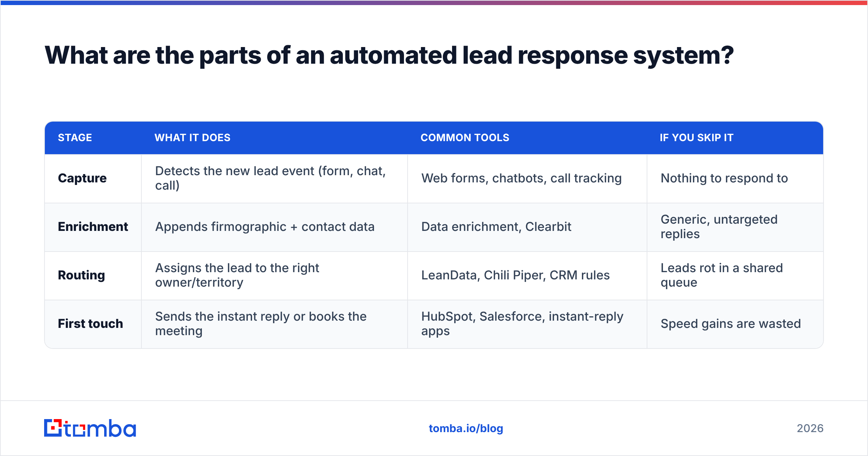Click 'Data enrichment, Clearbit' cell

tap(527, 227)
